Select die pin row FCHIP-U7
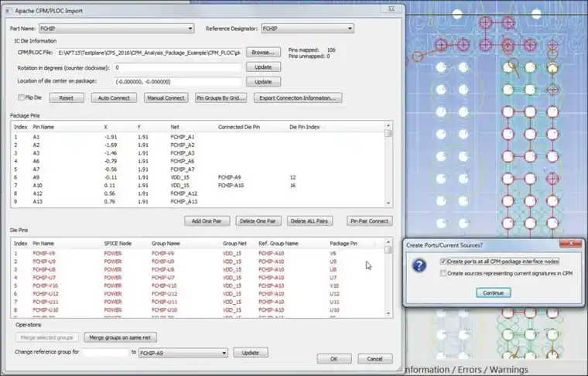The height and width of the screenshot is (376, 588). coord(198,278)
